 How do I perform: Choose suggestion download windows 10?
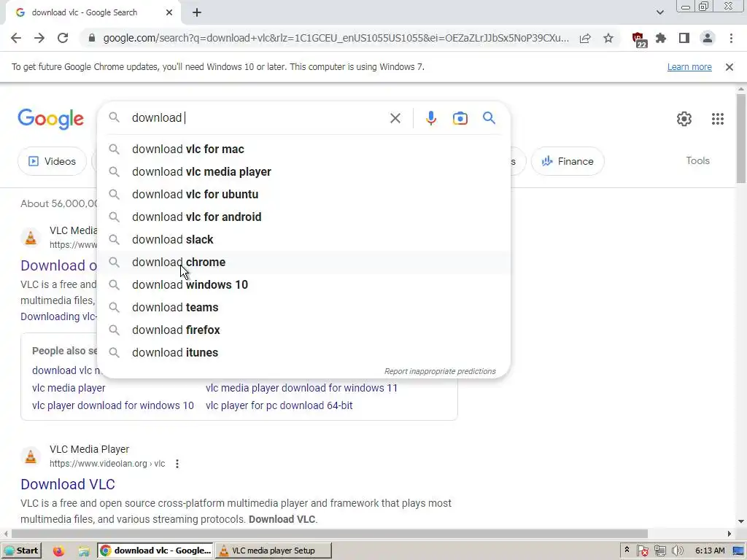303,285
